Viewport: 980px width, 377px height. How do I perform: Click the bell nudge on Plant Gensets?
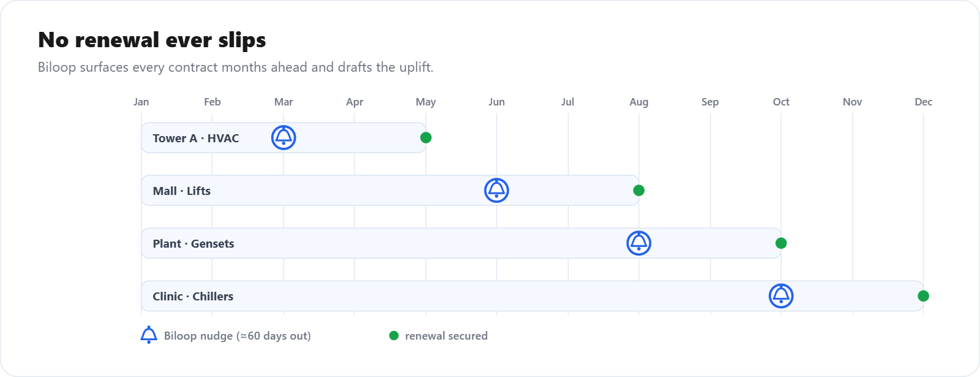[639, 243]
